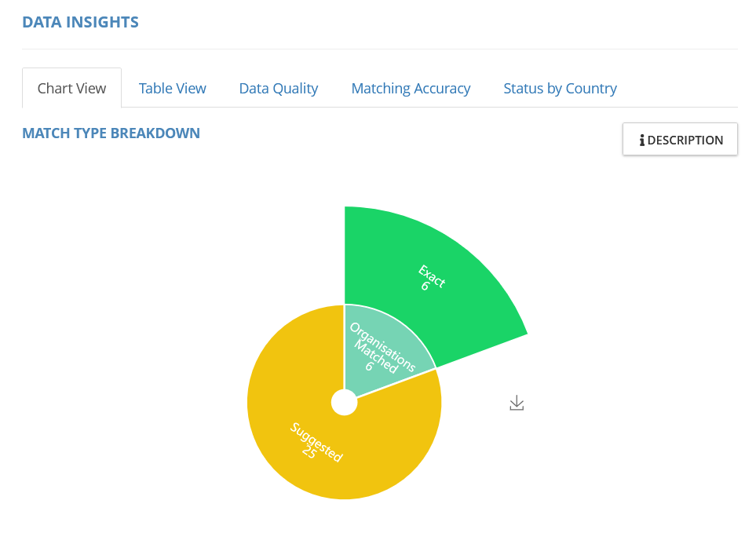The image size is (756, 544).
Task: Click the number 6 under Exact label
Action: (x=424, y=287)
